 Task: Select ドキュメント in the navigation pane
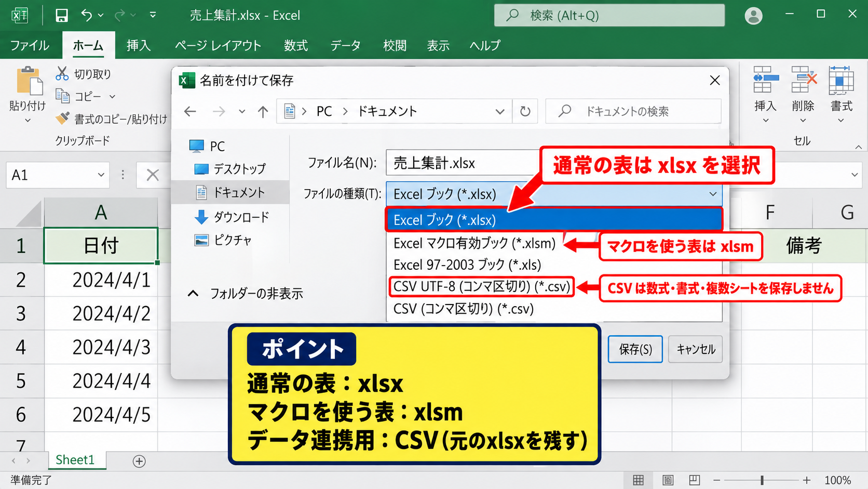(x=230, y=192)
